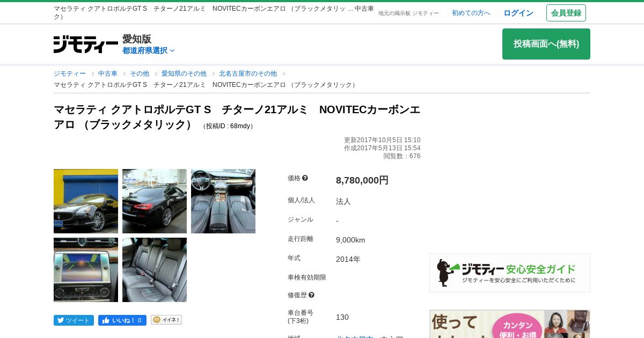Viewport: 644px width, 338px height.
Task: Go to 北名古屋市のその他 breadcrumb link
Action: click(248, 74)
